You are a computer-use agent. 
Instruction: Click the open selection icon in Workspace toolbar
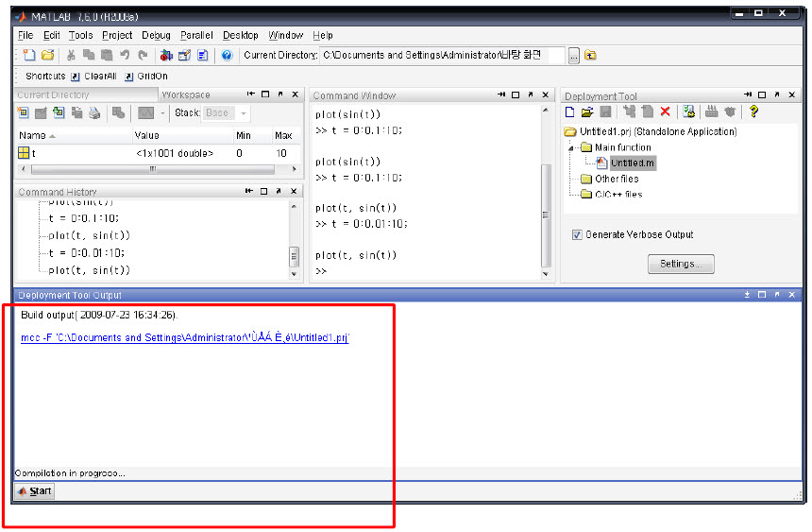pyautogui.click(x=41, y=112)
